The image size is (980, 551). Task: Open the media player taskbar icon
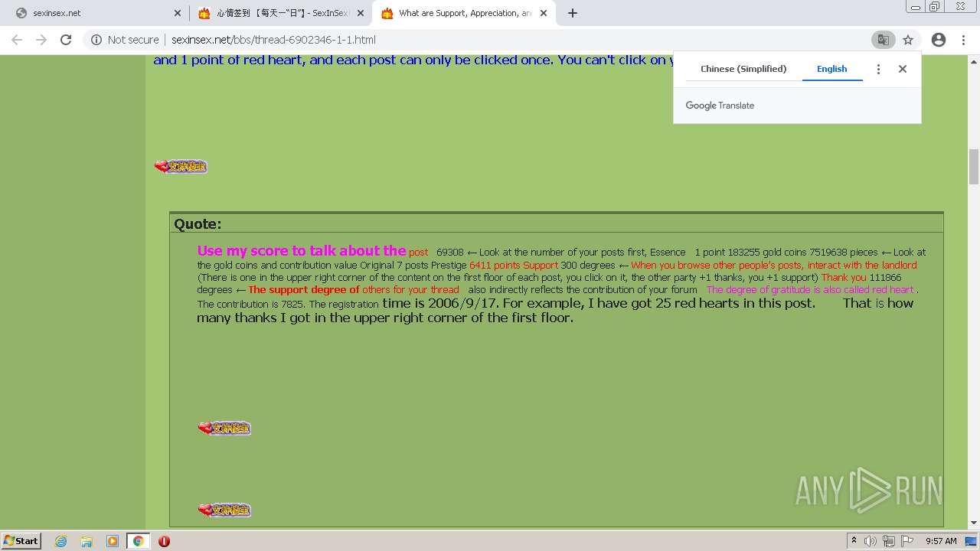click(x=113, y=541)
